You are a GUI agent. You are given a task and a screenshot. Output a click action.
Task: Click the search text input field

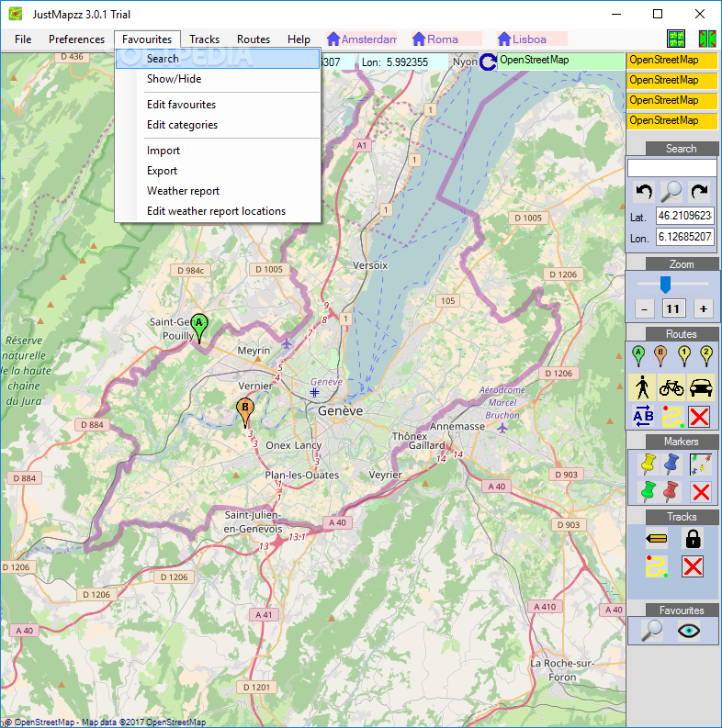click(671, 168)
